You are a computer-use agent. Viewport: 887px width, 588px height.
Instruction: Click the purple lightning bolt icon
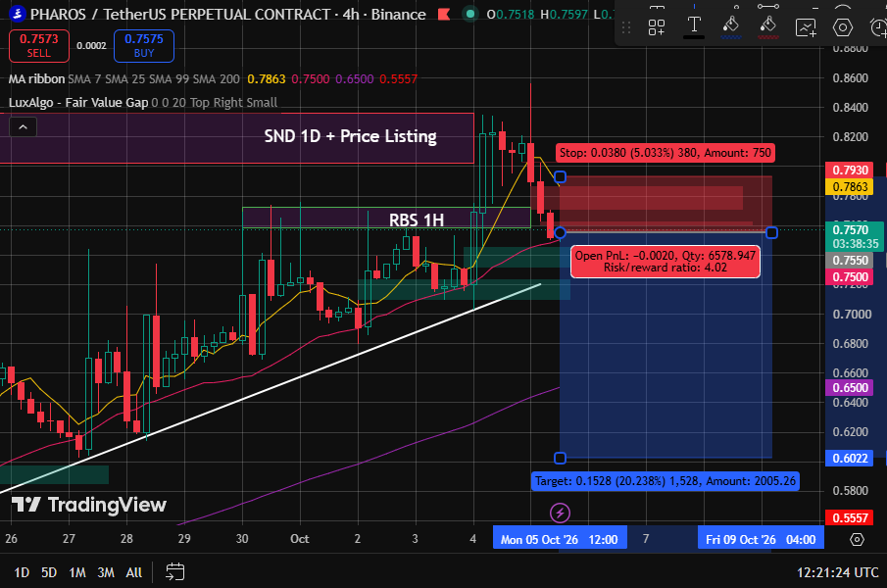pos(560,514)
